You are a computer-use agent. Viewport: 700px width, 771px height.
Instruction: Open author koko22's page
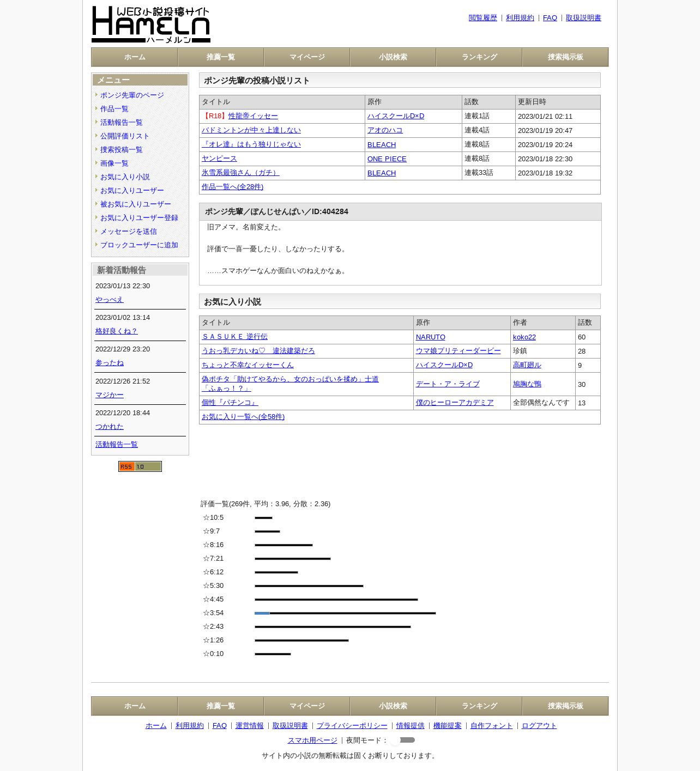[524, 337]
